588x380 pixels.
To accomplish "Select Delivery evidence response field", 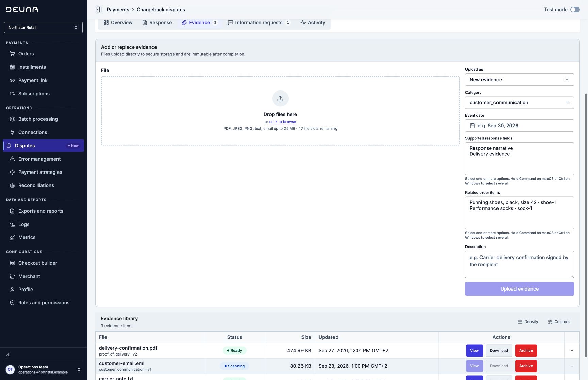I will point(490,154).
